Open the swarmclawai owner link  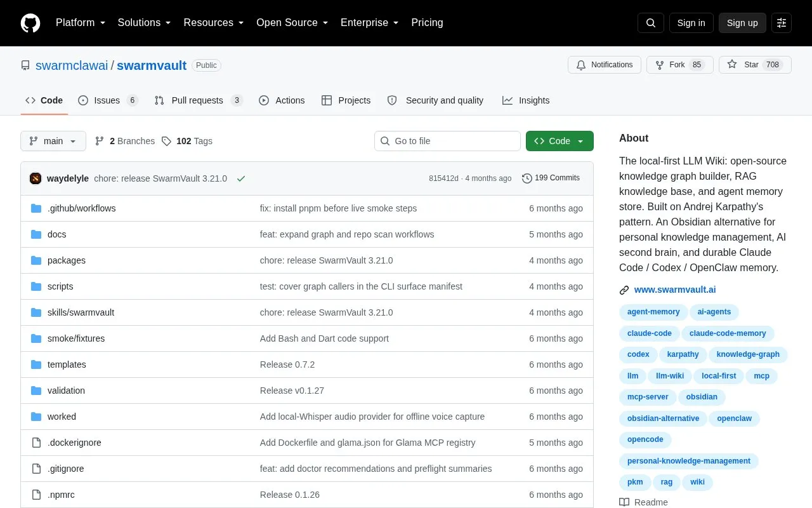[x=72, y=65]
